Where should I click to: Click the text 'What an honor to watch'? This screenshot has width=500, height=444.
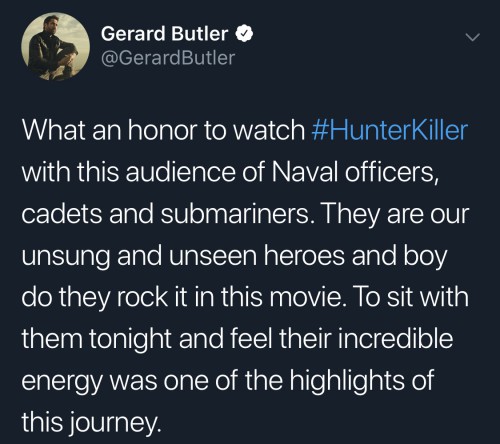click(163, 130)
